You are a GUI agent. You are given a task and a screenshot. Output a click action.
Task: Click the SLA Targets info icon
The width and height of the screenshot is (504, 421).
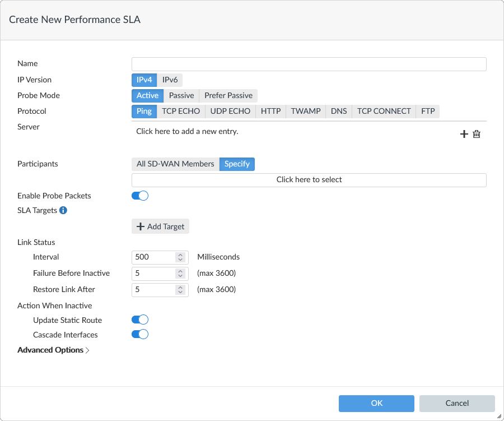tap(63, 211)
